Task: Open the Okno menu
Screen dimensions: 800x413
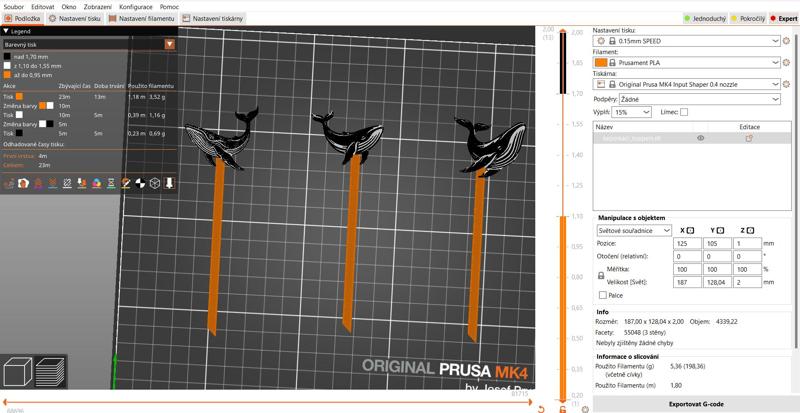Action: [69, 7]
